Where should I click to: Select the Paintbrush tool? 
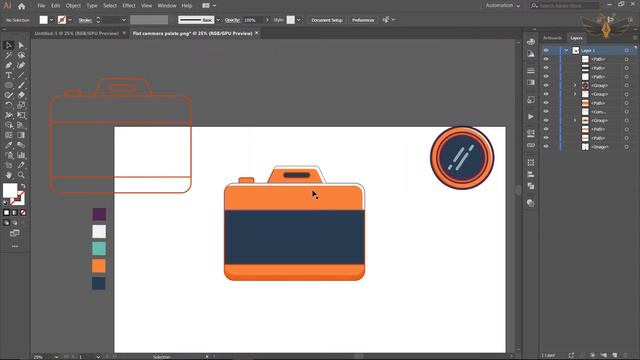[x=21, y=85]
